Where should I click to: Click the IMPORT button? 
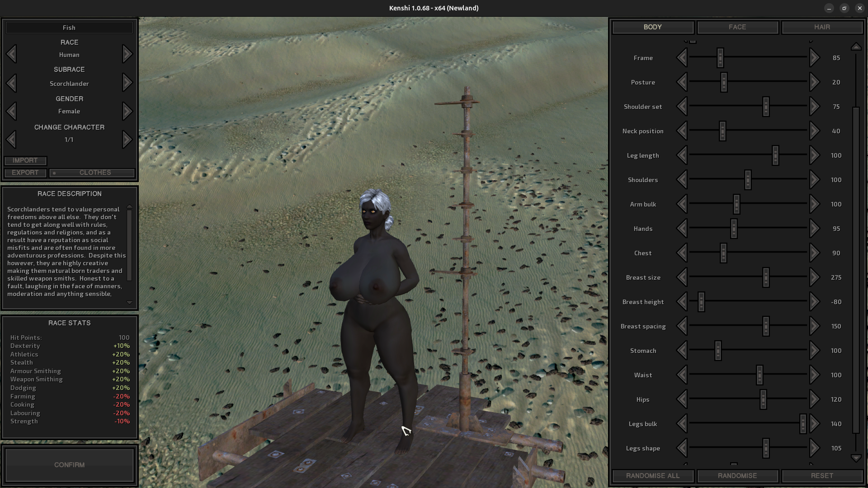(25, 160)
